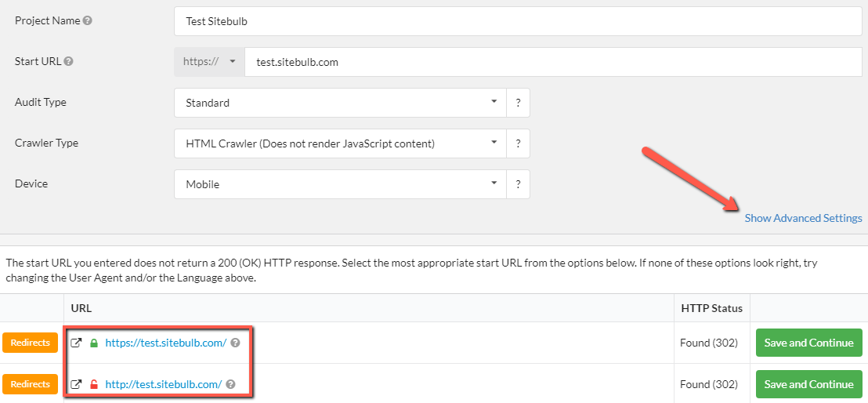The height and width of the screenshot is (403, 868).
Task: Expand the Device Mobile dropdown
Action: point(340,184)
